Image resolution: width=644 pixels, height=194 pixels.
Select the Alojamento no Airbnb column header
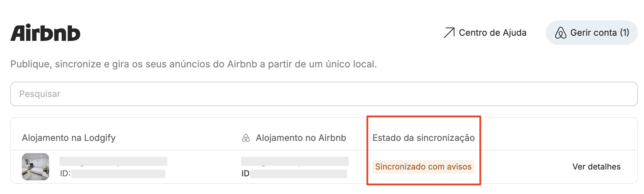301,138
